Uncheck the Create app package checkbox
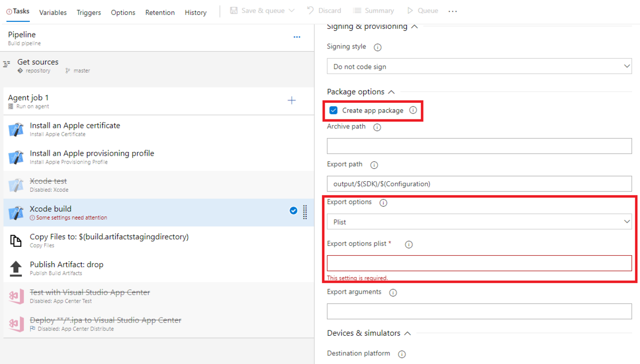 click(333, 110)
